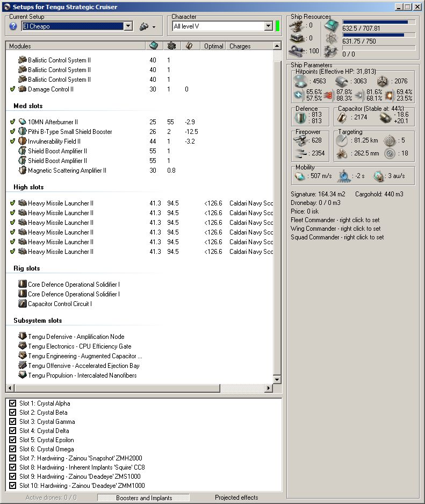The width and height of the screenshot is (425, 504).
Task: Click the structure hitpoints icon showing 2076
Action: pos(383,81)
